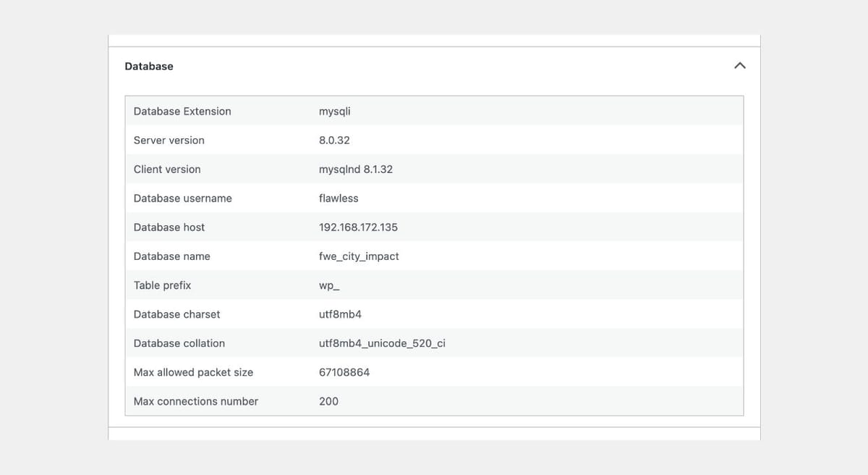Click the Max connections number value 200
The image size is (868, 475).
329,400
